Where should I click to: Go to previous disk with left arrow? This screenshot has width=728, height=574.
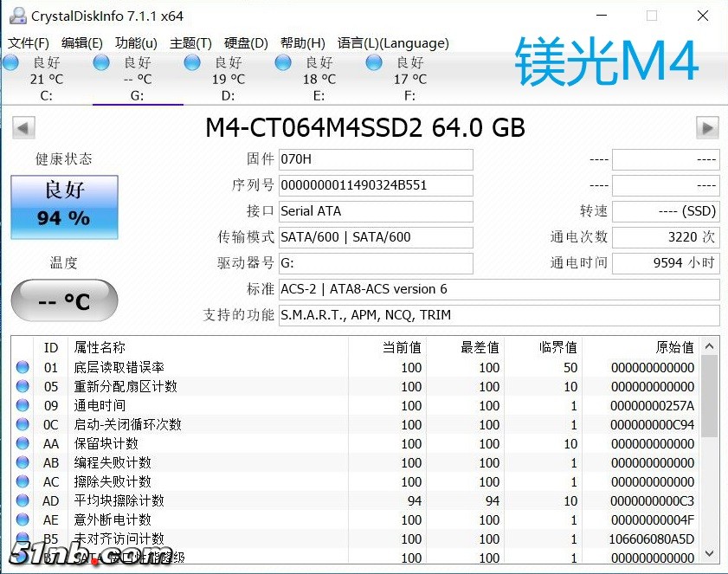click(x=23, y=128)
